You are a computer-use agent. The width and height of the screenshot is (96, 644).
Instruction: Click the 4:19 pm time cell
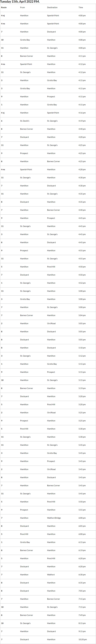(x=82, y=121)
